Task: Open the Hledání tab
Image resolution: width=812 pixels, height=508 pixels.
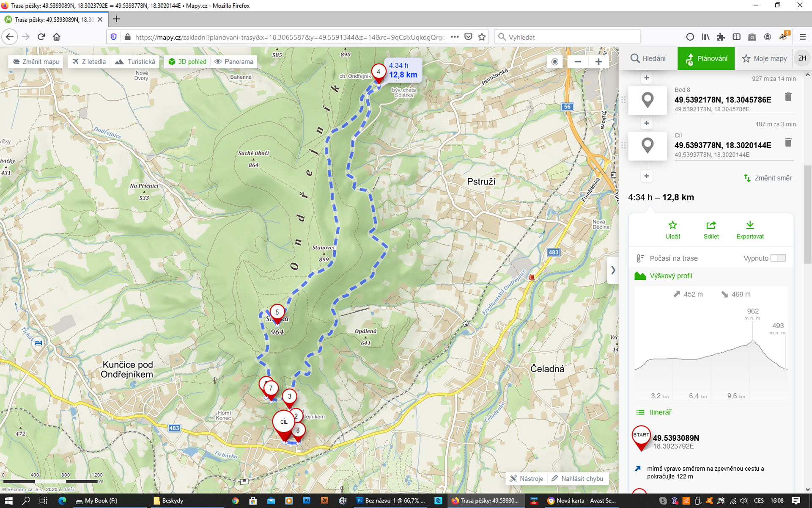Action: (x=648, y=58)
